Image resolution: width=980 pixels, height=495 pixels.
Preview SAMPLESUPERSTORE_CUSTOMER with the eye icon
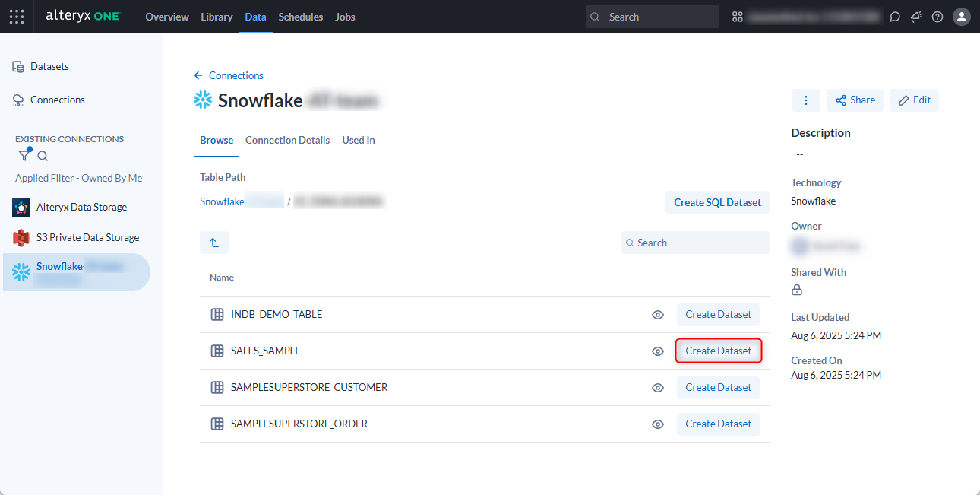pyautogui.click(x=659, y=388)
